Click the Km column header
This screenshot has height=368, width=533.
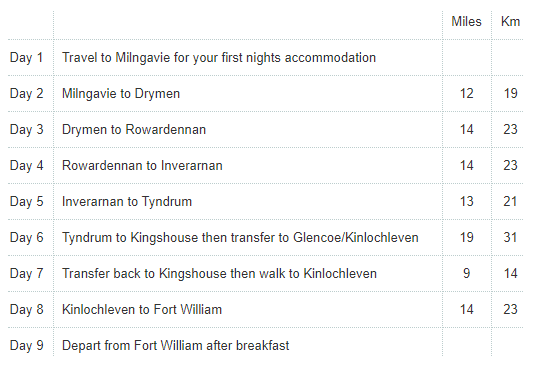[x=510, y=21]
